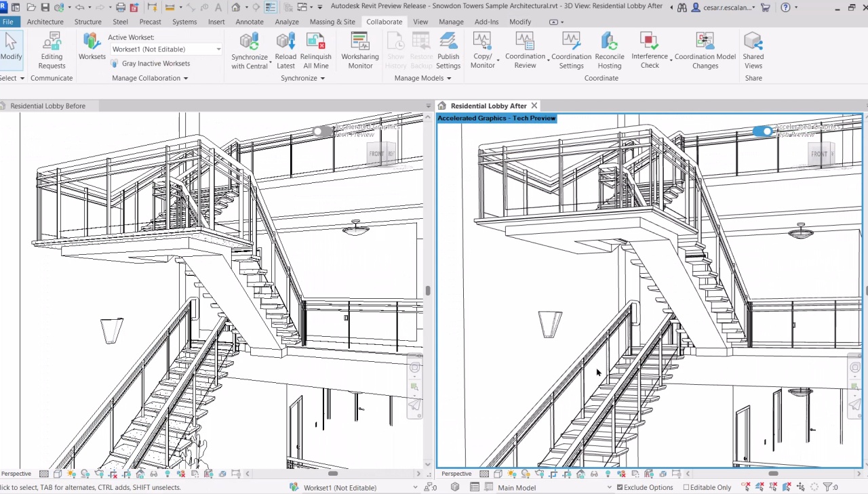Click the shopping cart icon in title bar

[x=766, y=7]
